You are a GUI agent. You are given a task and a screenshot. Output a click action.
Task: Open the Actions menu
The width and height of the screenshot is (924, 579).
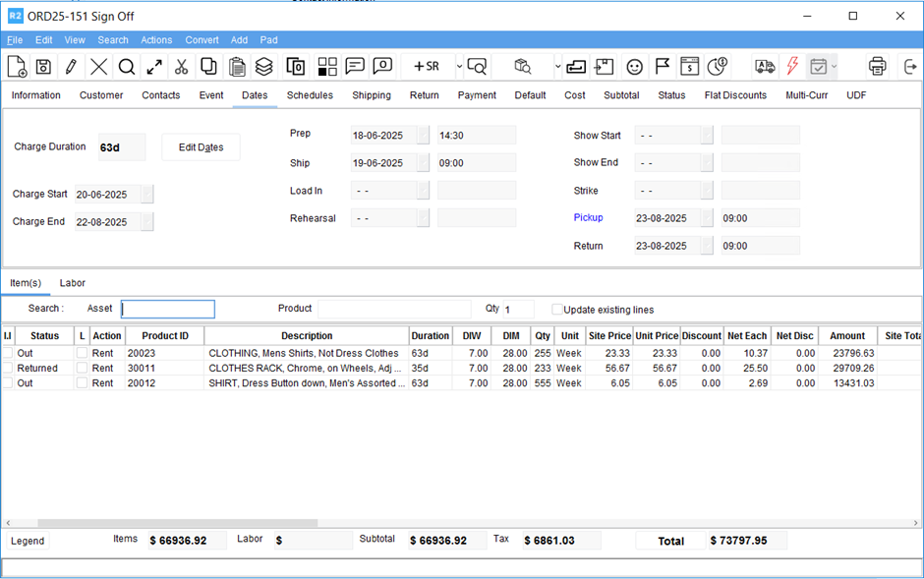156,40
